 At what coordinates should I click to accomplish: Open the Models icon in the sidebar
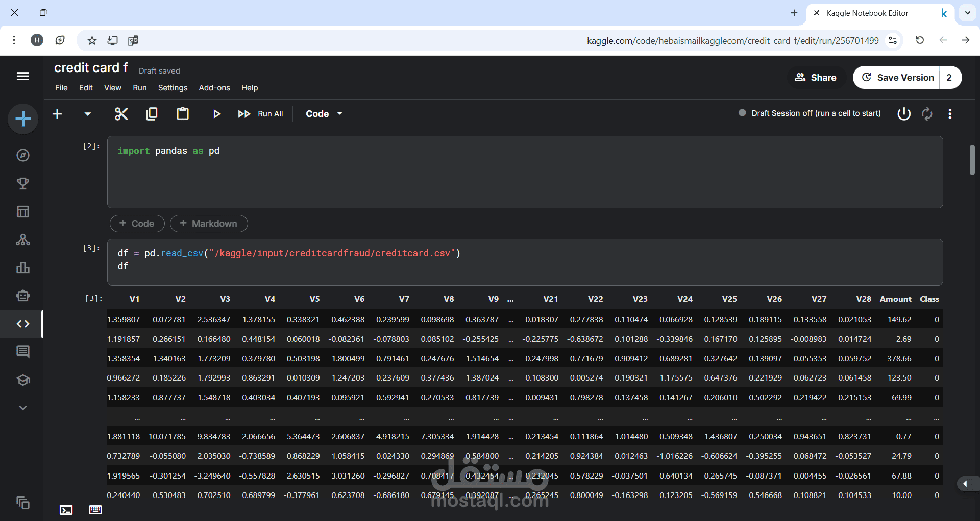click(23, 240)
